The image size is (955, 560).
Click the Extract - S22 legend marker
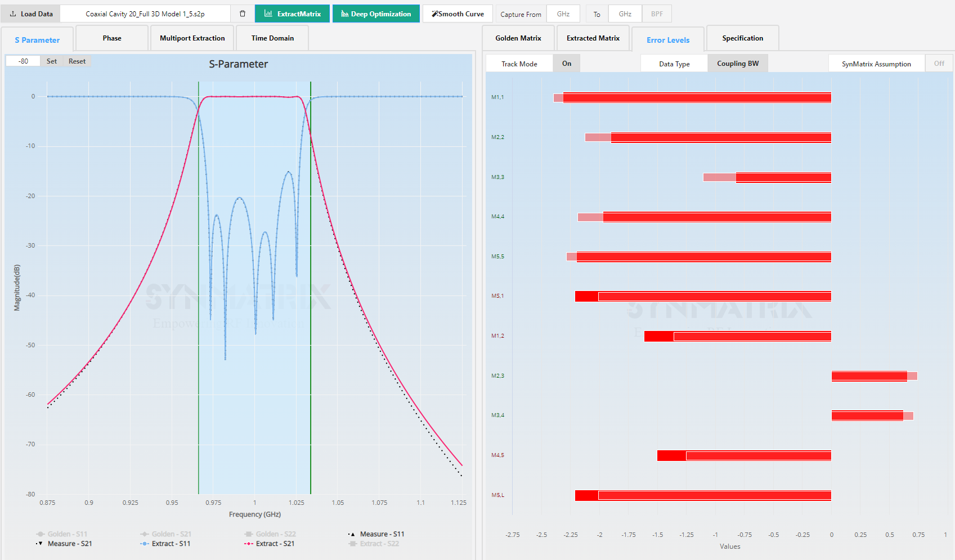point(353,544)
